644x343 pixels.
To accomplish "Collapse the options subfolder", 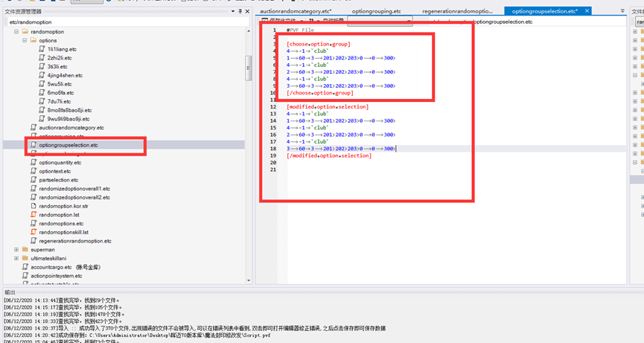I will (25, 41).
